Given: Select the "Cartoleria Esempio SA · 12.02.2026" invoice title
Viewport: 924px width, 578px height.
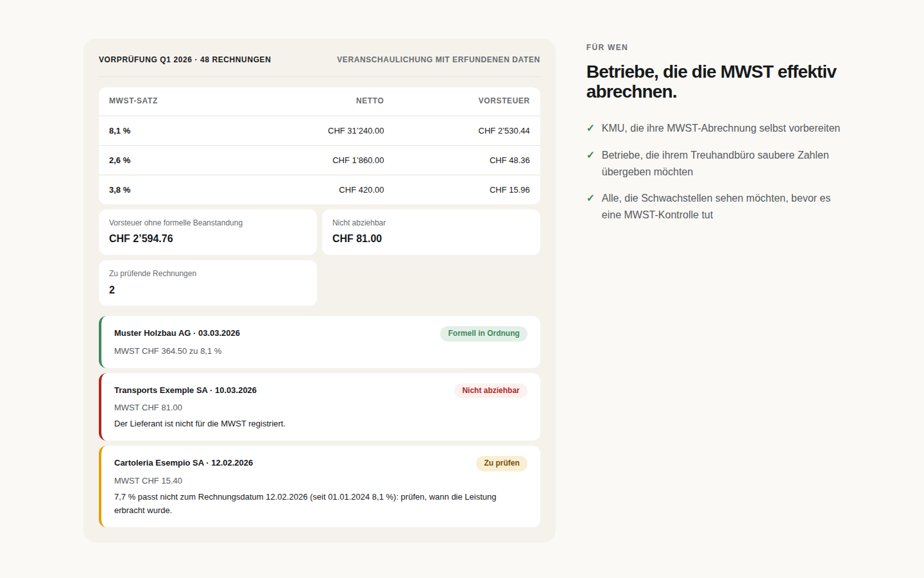Looking at the screenshot, I should tap(184, 463).
